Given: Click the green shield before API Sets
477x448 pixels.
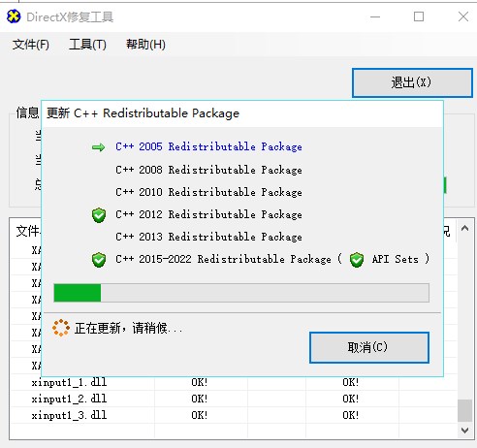Looking at the screenshot, I should [x=357, y=260].
